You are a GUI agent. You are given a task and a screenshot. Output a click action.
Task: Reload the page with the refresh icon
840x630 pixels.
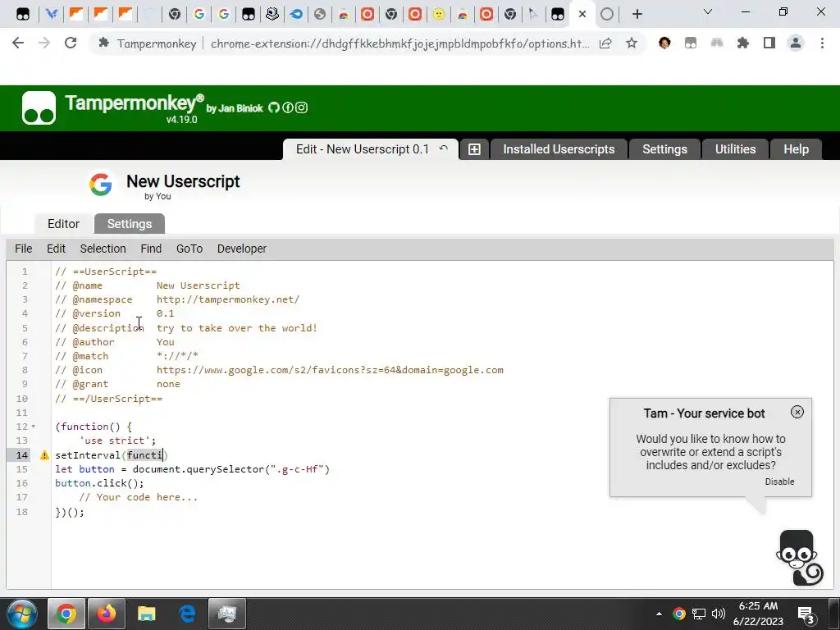pos(71,43)
